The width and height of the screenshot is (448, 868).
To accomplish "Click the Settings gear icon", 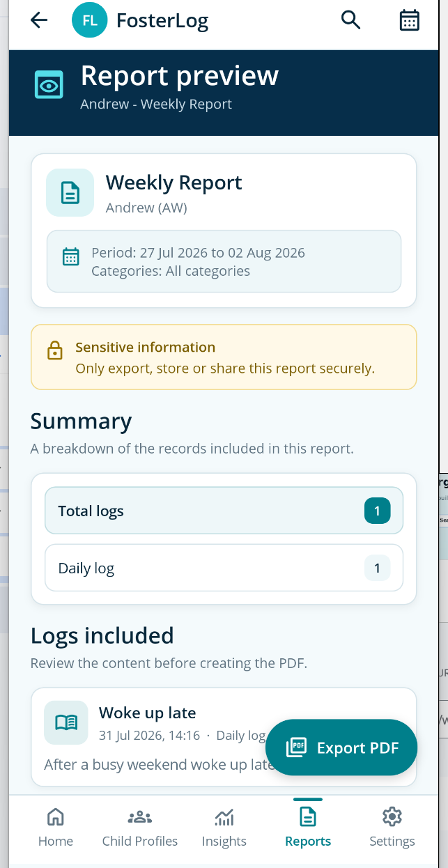I will (392, 816).
